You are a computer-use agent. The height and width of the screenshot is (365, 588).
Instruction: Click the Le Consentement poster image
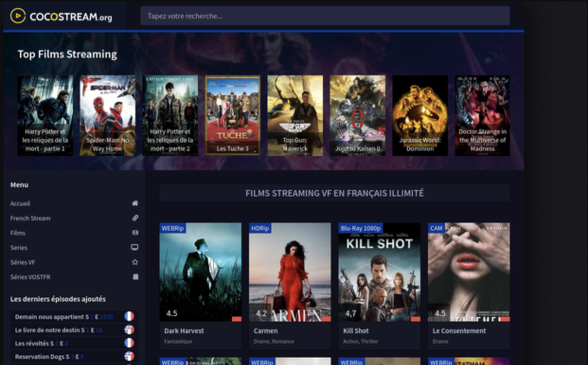click(469, 272)
